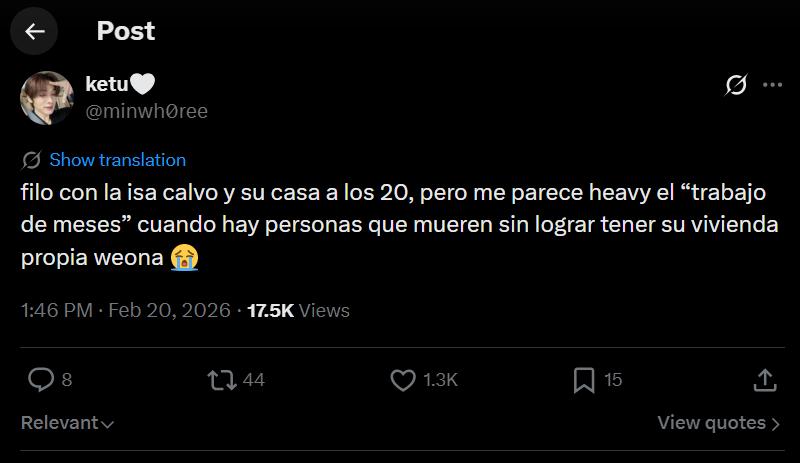The height and width of the screenshot is (463, 800).
Task: Click the chevron next to View quotes
Action: 776,424
